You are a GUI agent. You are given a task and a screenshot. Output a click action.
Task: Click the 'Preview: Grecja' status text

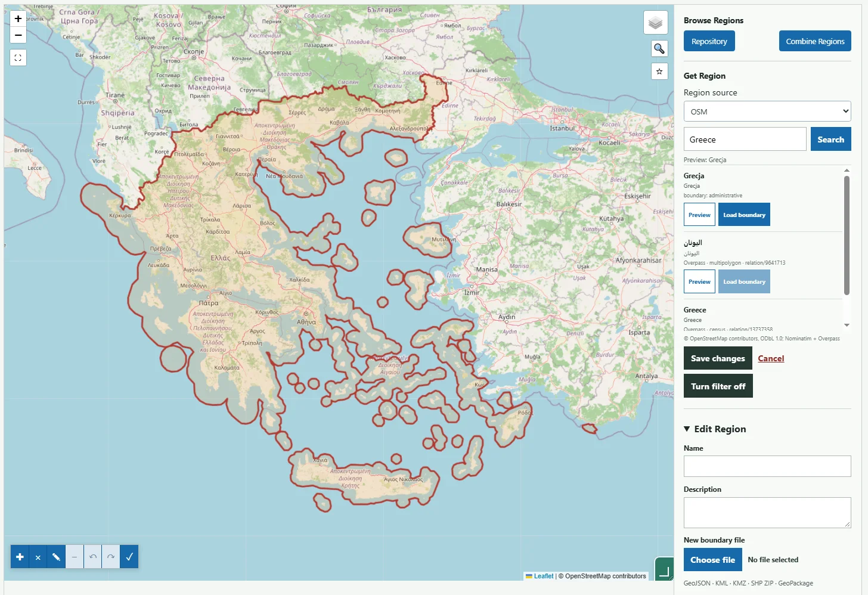pyautogui.click(x=705, y=160)
